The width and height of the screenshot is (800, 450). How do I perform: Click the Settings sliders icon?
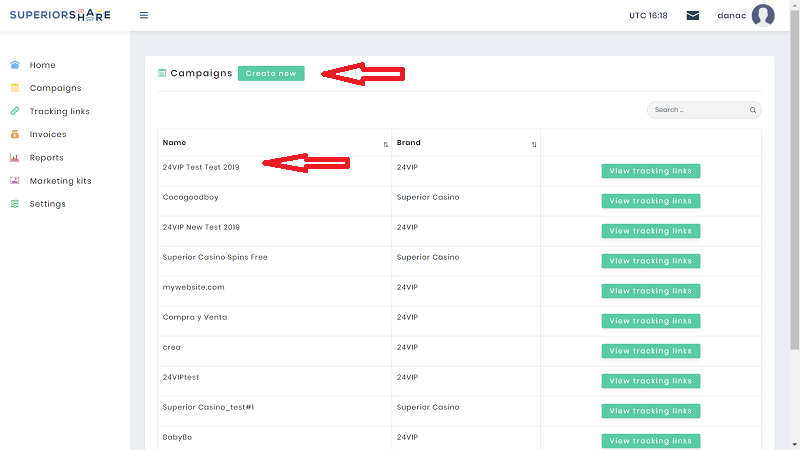tap(15, 204)
